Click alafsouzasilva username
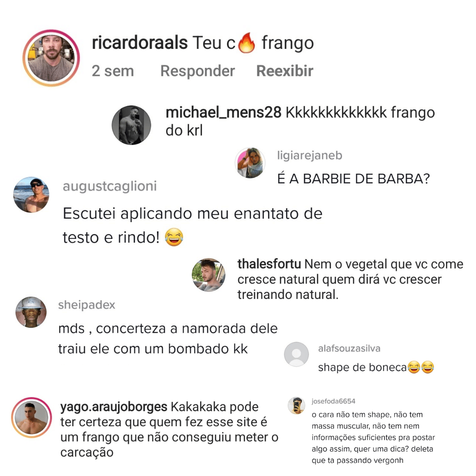The image size is (476, 476). [349, 349]
